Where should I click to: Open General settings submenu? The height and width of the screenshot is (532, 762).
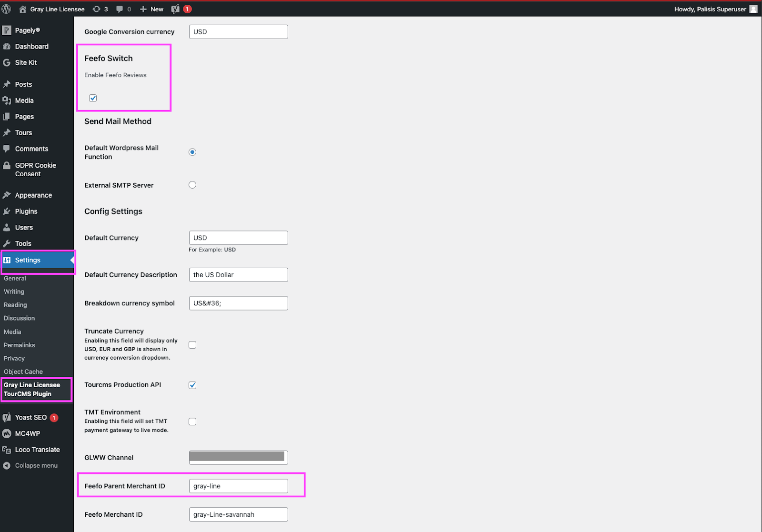pyautogui.click(x=15, y=278)
